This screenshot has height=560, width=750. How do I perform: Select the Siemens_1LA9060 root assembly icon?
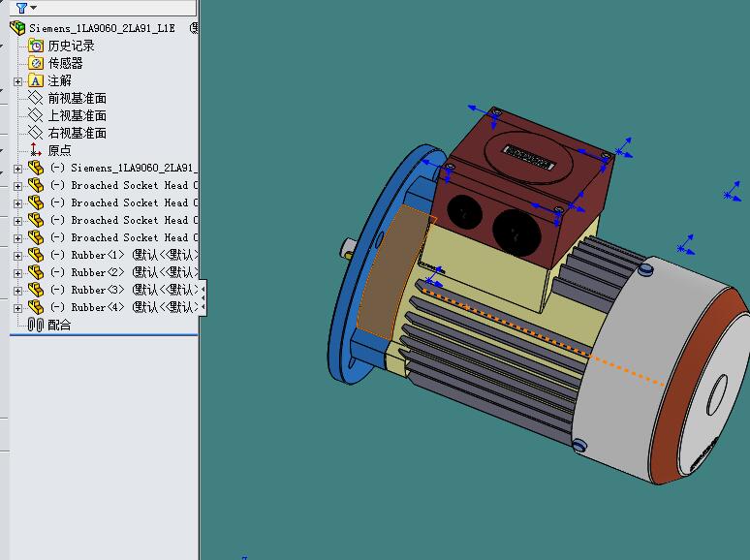click(16, 29)
